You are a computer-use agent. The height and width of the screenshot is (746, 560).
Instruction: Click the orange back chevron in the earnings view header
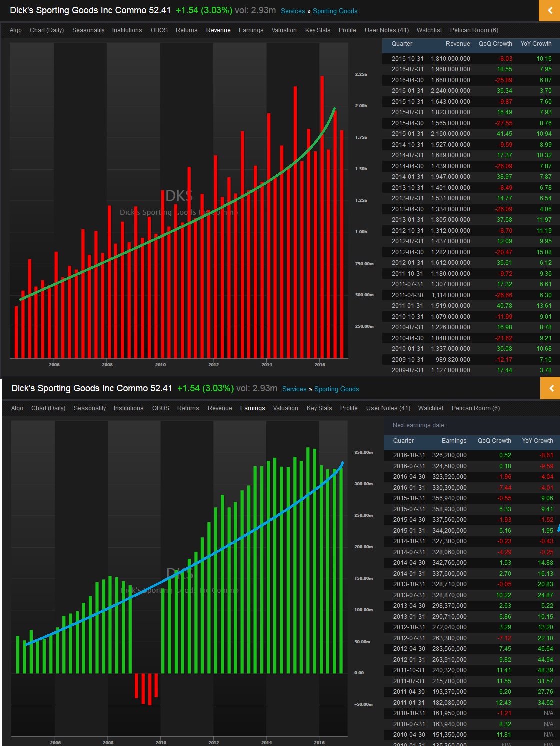550,388
